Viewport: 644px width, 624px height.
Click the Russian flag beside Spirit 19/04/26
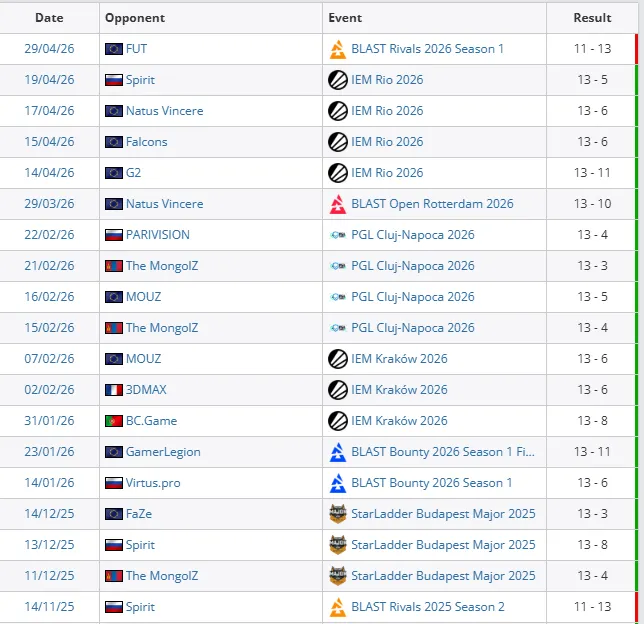pos(114,80)
